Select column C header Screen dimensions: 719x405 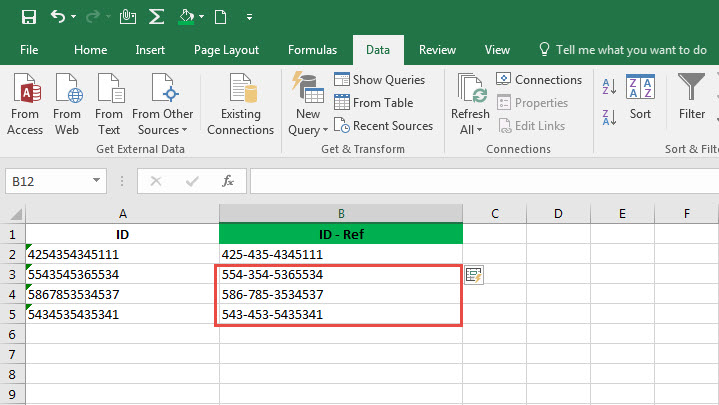(x=494, y=214)
